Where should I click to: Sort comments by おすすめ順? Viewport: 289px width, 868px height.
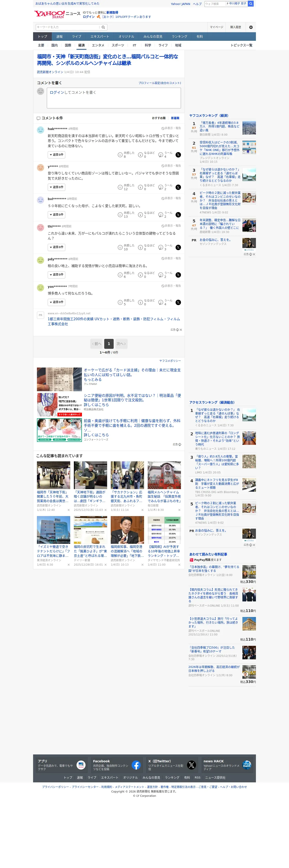[158, 118]
